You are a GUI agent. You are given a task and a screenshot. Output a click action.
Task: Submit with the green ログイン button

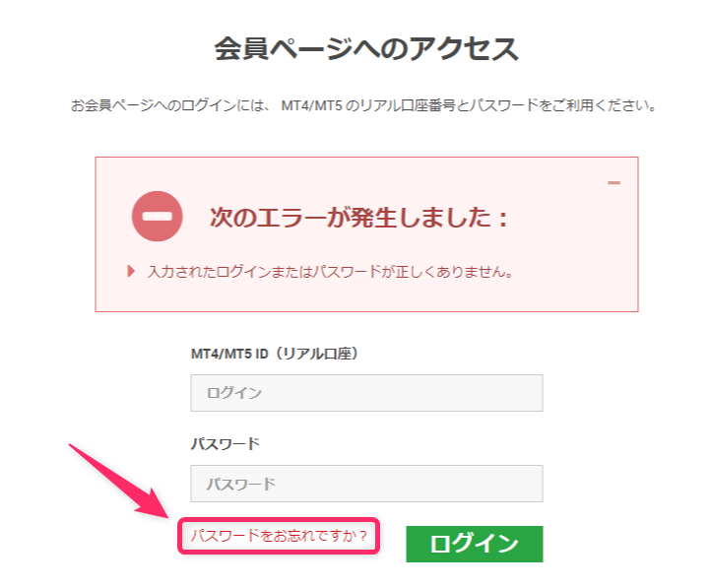point(475,544)
